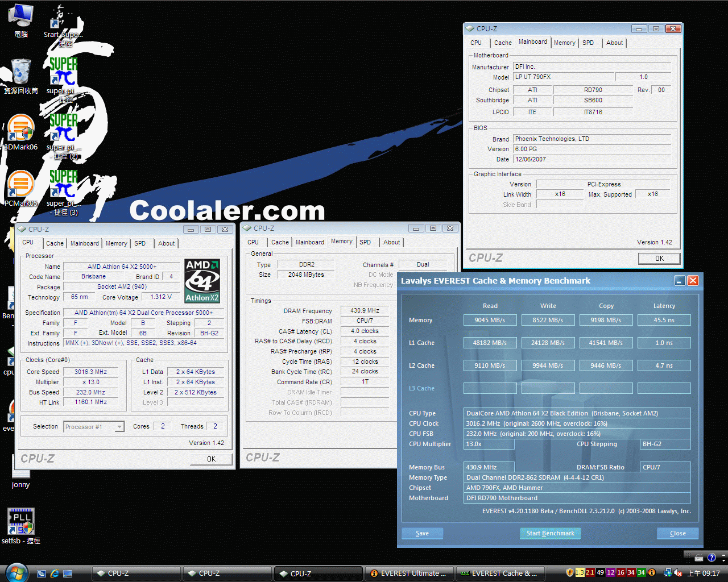The height and width of the screenshot is (582, 728).
Task: Click the green 34 sensor tray icon
Action: [x=642, y=573]
